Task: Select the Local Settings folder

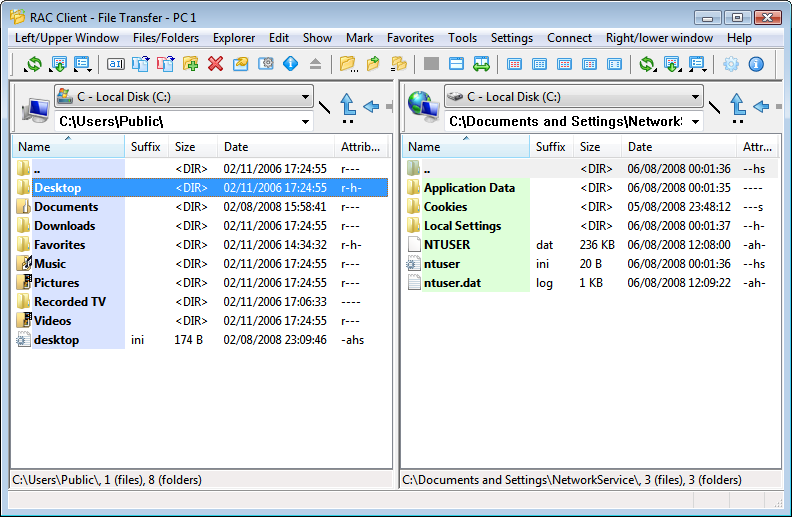Action: pyautogui.click(x=591, y=226)
